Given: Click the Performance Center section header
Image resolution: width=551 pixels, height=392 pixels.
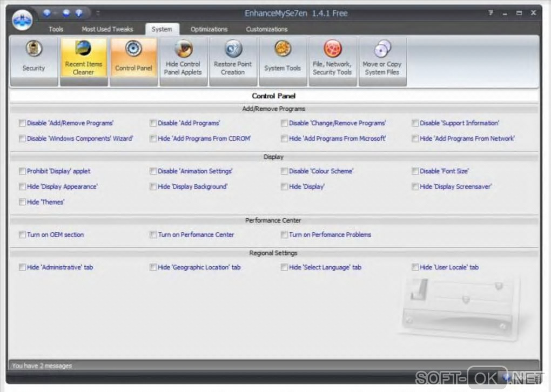Looking at the screenshot, I should pyautogui.click(x=274, y=220).
